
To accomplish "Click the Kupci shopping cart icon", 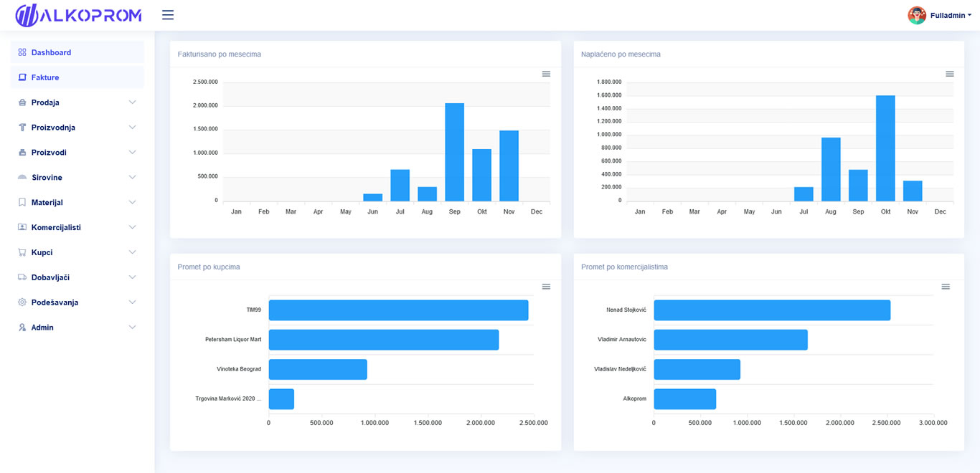I will click(x=22, y=252).
